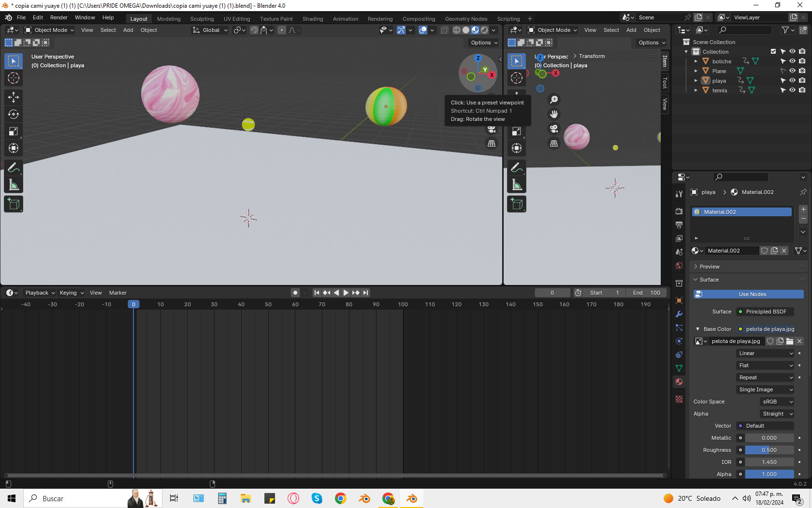Open the Material Properties sphere tab
Screen dimensions: 812x508
pyautogui.click(x=679, y=382)
